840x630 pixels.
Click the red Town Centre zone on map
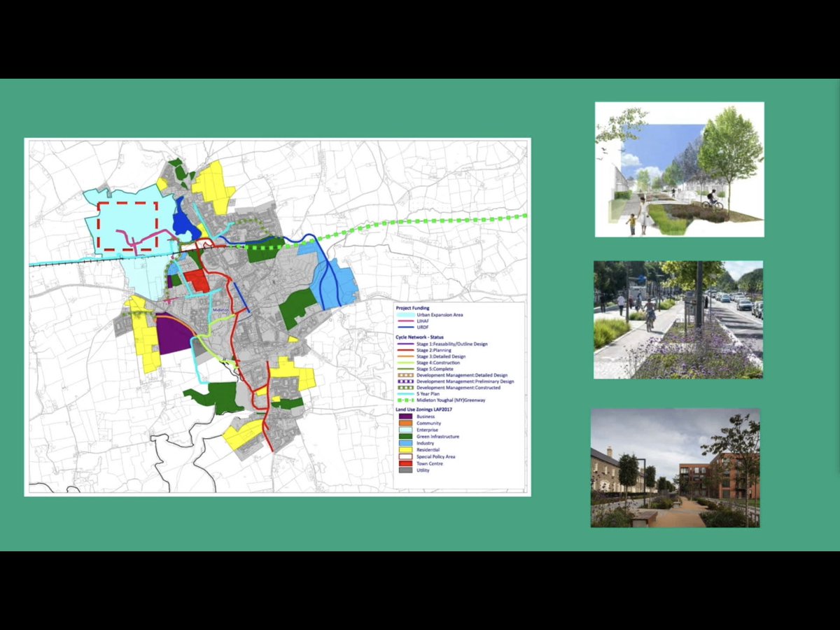(x=197, y=281)
